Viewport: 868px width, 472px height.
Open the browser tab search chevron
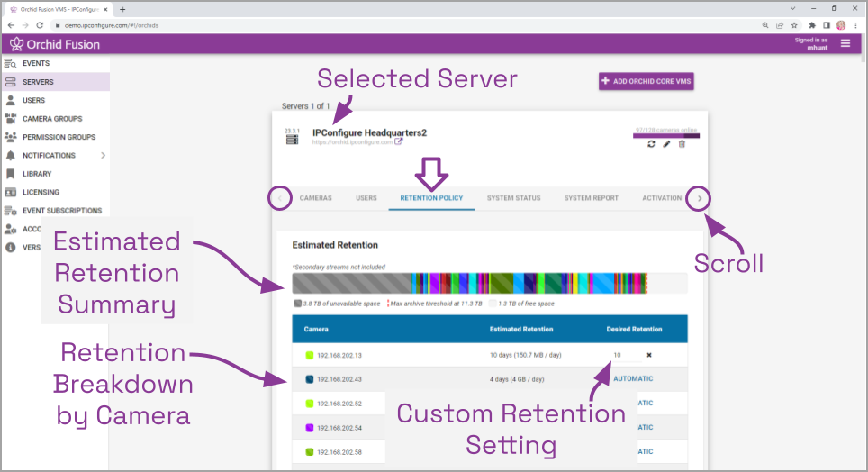tap(792, 8)
